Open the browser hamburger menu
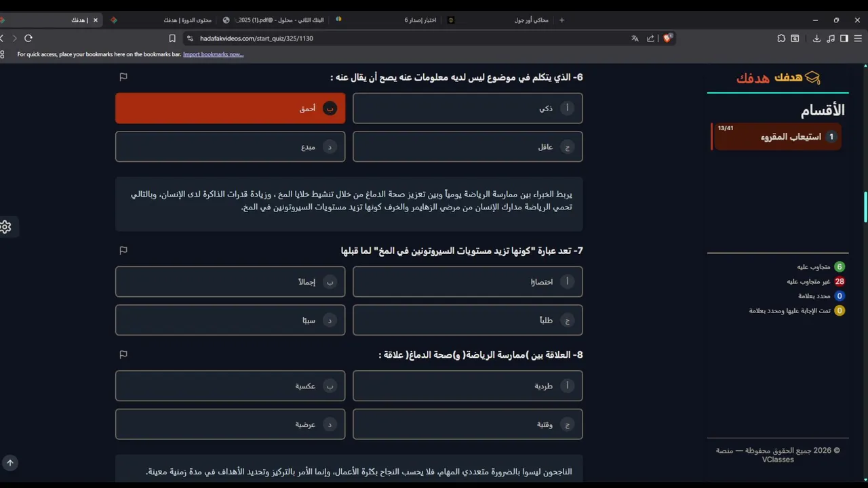The width and height of the screenshot is (868, 488). point(858,39)
